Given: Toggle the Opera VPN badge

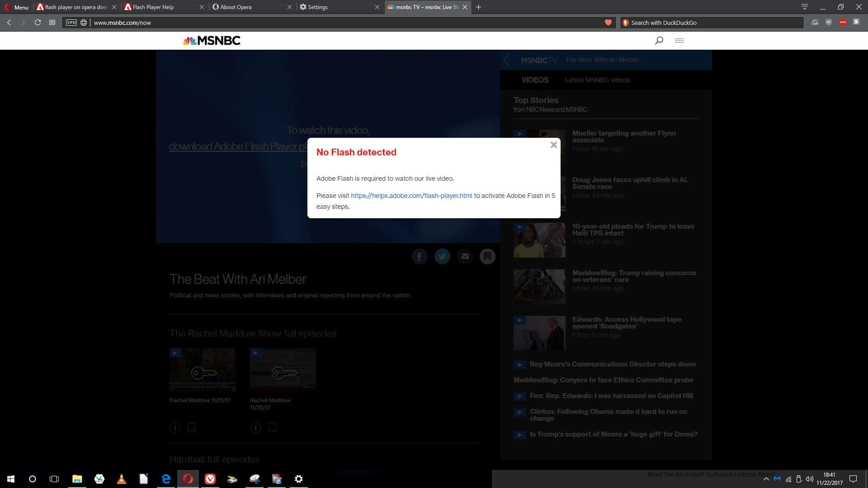Looking at the screenshot, I should (71, 23).
